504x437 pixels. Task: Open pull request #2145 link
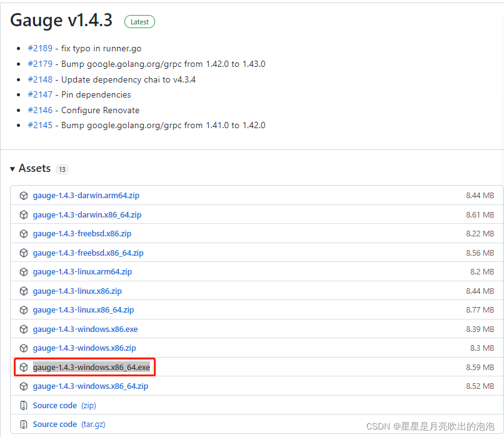pyautogui.click(x=40, y=125)
